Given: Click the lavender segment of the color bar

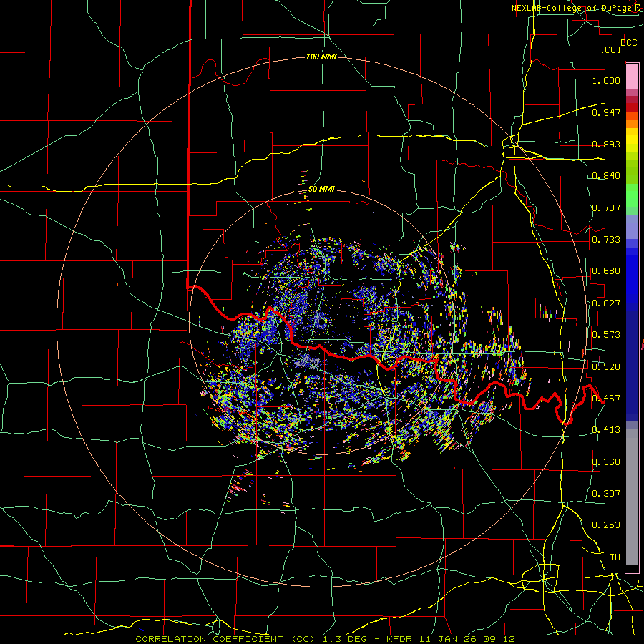Looking at the screenshot, I should coord(632,227).
